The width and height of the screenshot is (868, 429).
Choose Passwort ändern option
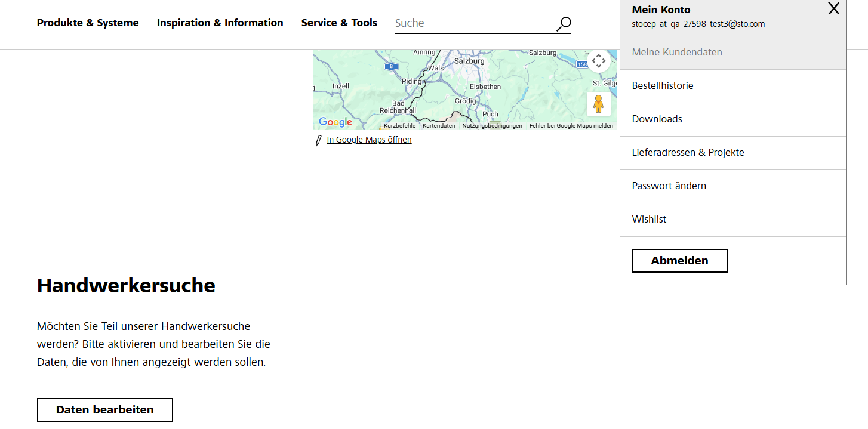[733, 186]
